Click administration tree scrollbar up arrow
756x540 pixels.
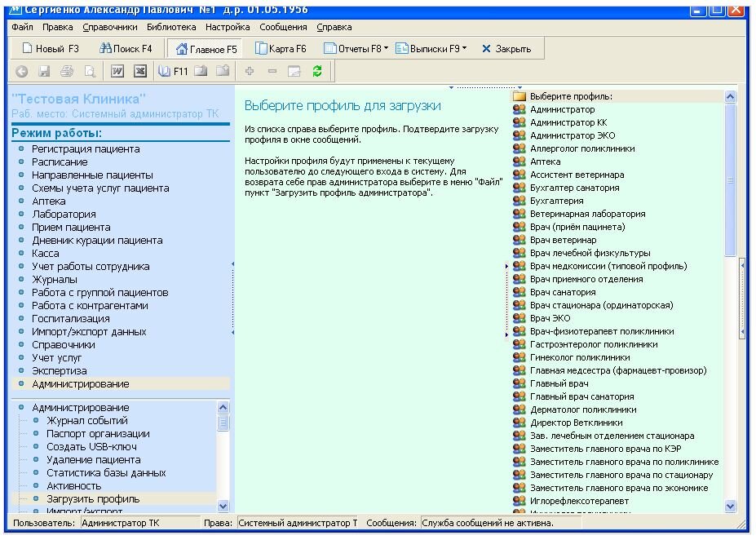(x=223, y=407)
